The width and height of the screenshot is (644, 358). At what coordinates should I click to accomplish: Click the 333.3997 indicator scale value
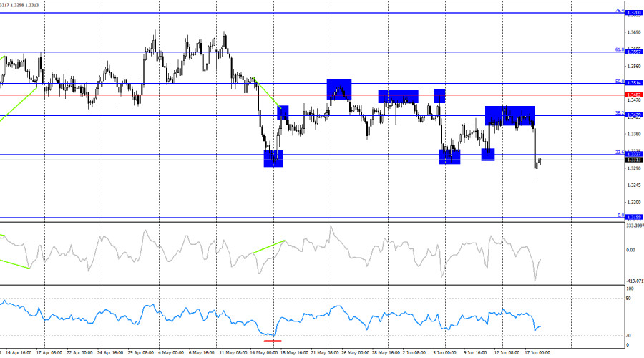click(x=635, y=226)
